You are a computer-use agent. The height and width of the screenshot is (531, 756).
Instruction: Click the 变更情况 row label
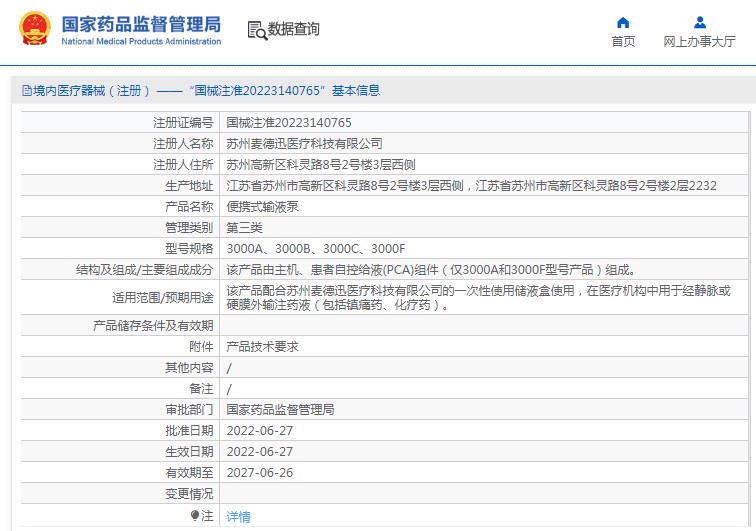(189, 494)
